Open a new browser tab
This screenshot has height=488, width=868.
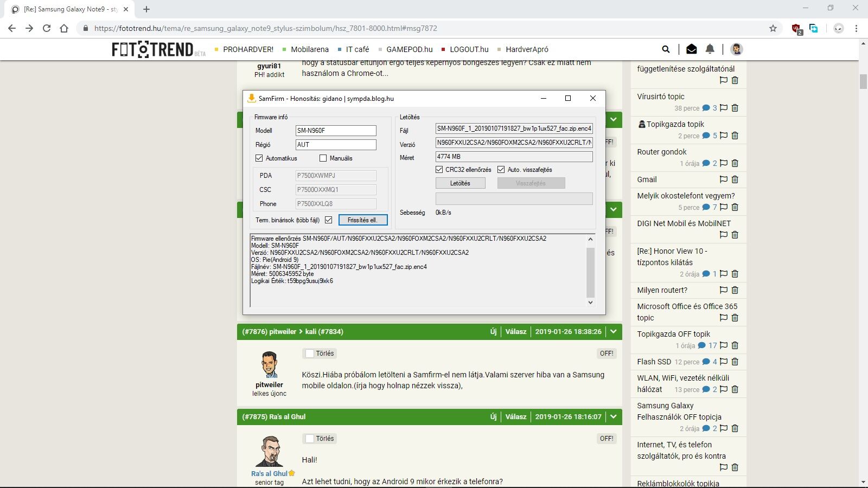point(146,9)
